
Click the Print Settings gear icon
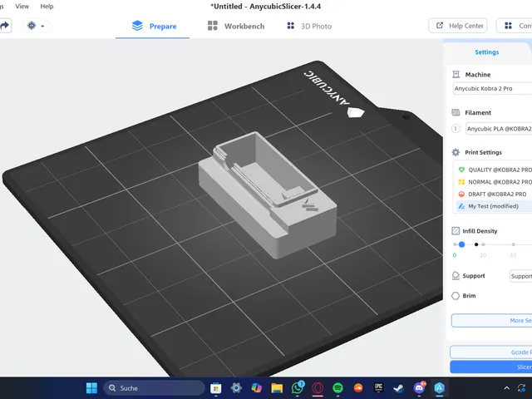pos(456,152)
